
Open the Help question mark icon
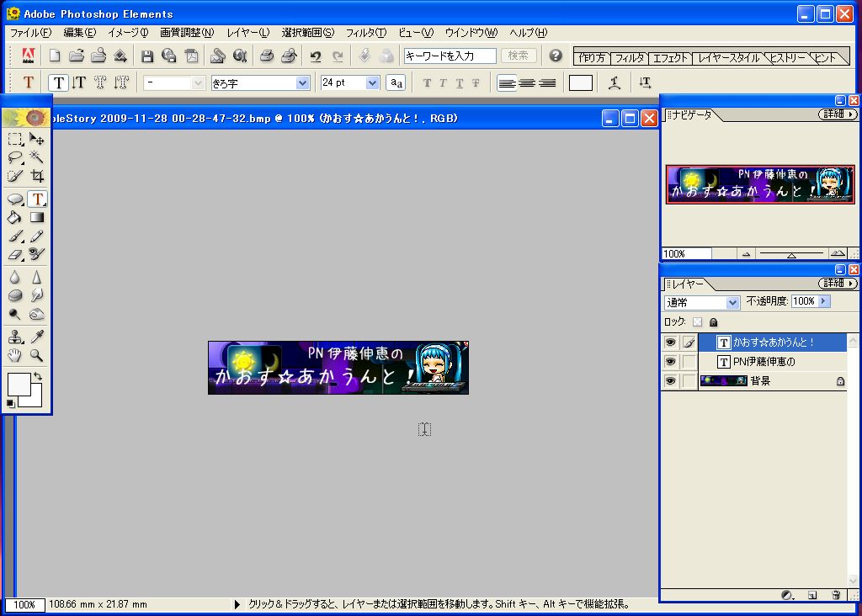pyautogui.click(x=556, y=56)
